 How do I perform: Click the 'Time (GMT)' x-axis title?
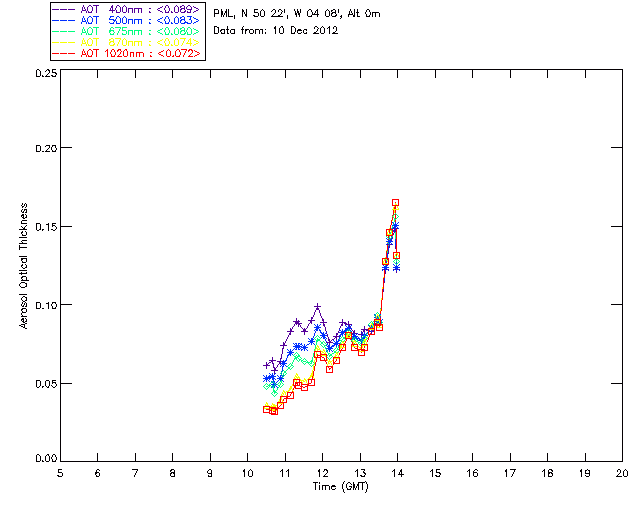coord(340,487)
